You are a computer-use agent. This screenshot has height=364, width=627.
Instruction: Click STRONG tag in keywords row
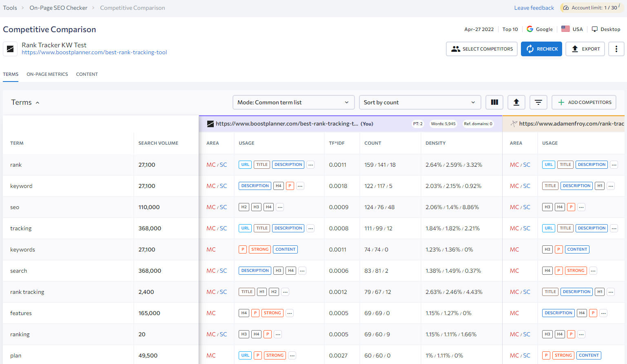pos(260,249)
